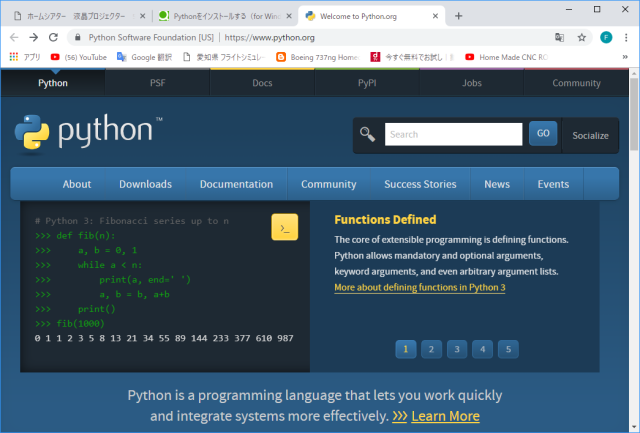Open Home Made CNC bookmark
The height and width of the screenshot is (433, 640).
click(507, 57)
